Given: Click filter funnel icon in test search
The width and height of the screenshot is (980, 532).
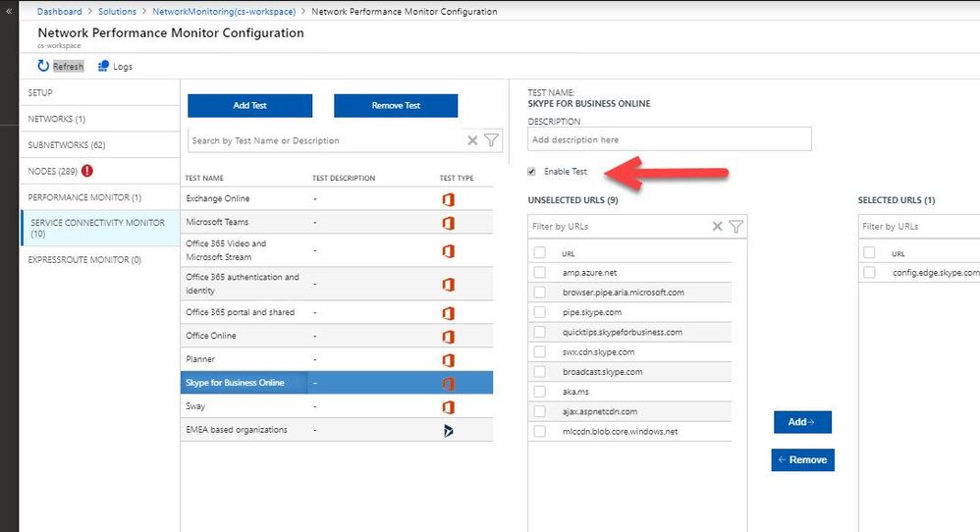Looking at the screenshot, I should [491, 140].
